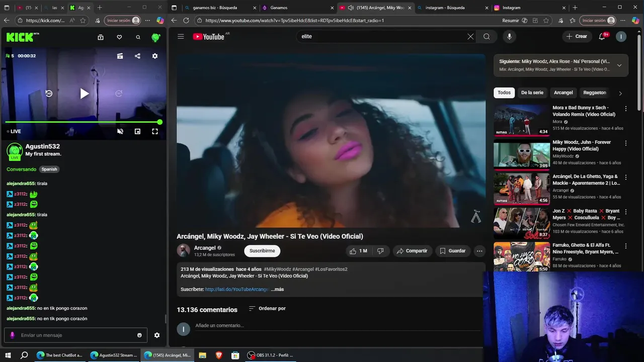
Task: Open Kick chat settings gear
Action: point(157,335)
